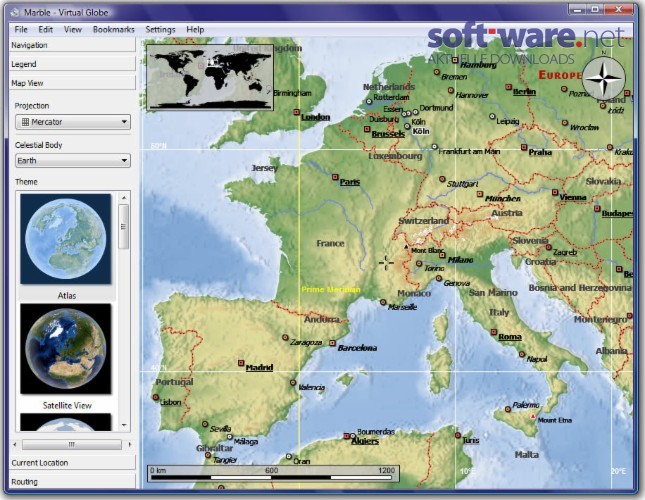Viewport: 645px width, 500px height.
Task: Select the Map View panel tab
Action: tap(72, 83)
